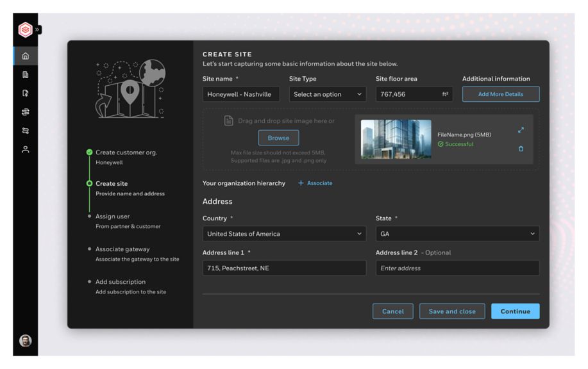Expand the sidebar with double-chevron arrow
The height and width of the screenshot is (369, 588).
pyautogui.click(x=38, y=29)
